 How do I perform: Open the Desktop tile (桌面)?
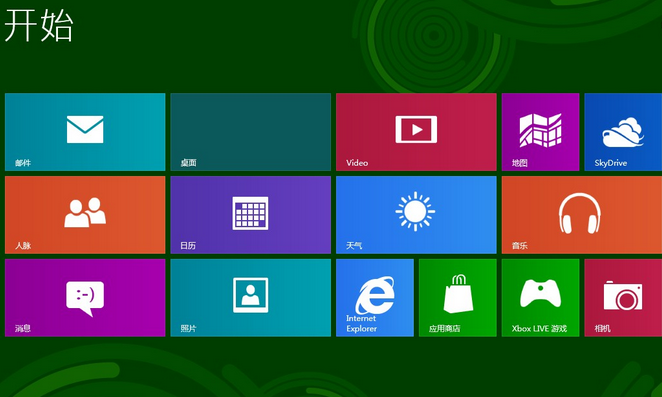(x=250, y=132)
